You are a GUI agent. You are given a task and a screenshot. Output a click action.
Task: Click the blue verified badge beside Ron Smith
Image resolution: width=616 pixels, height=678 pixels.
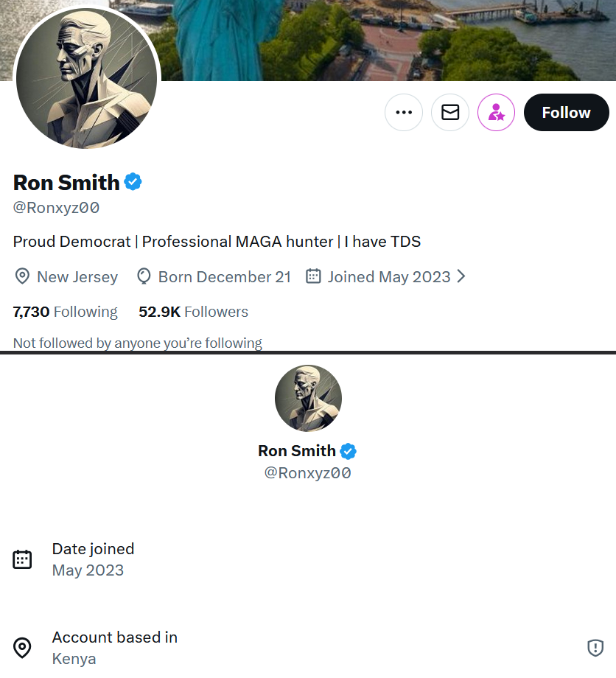pyautogui.click(x=133, y=182)
